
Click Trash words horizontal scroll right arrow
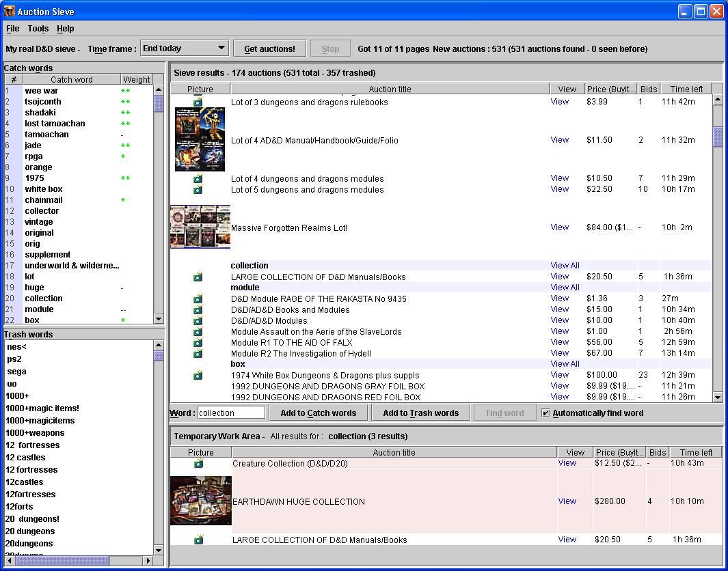point(148,560)
